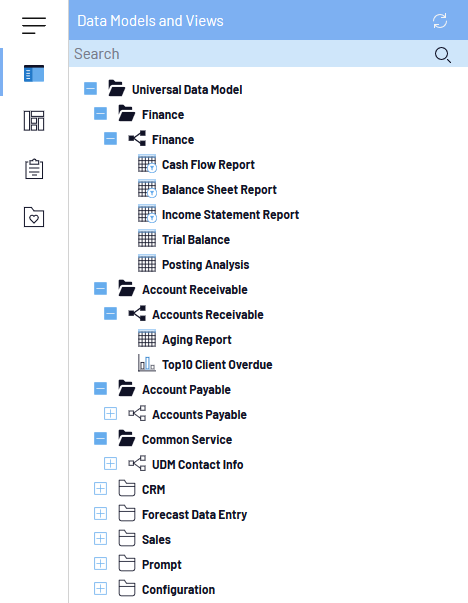Screen dimensions: 468x603
Task: Open the Income Statement Report item
Action: click(x=230, y=215)
